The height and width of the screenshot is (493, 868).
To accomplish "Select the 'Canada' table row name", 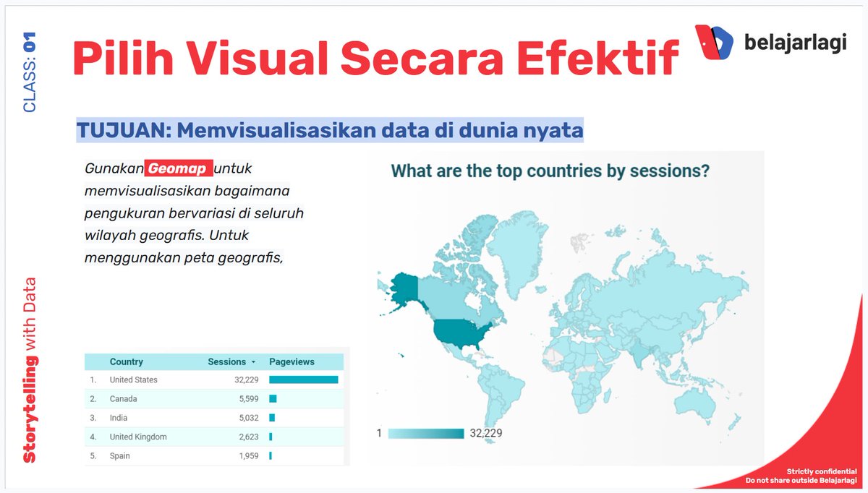I will tap(123, 398).
